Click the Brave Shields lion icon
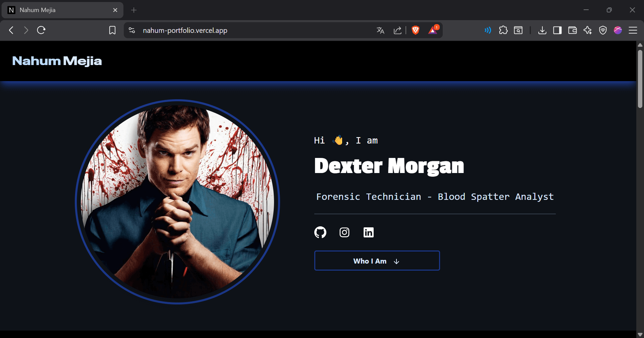Image resolution: width=644 pixels, height=338 pixels. [415, 30]
